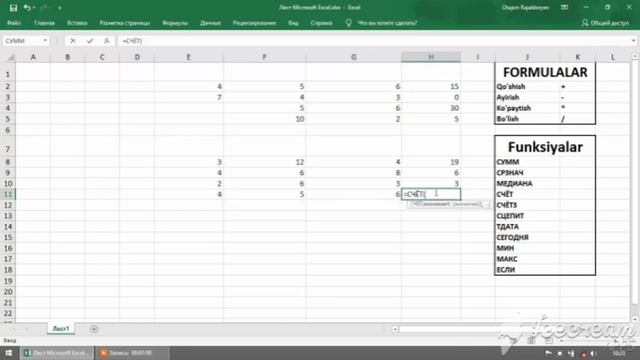Click the lightbulb Tell Me icon

click(x=349, y=23)
